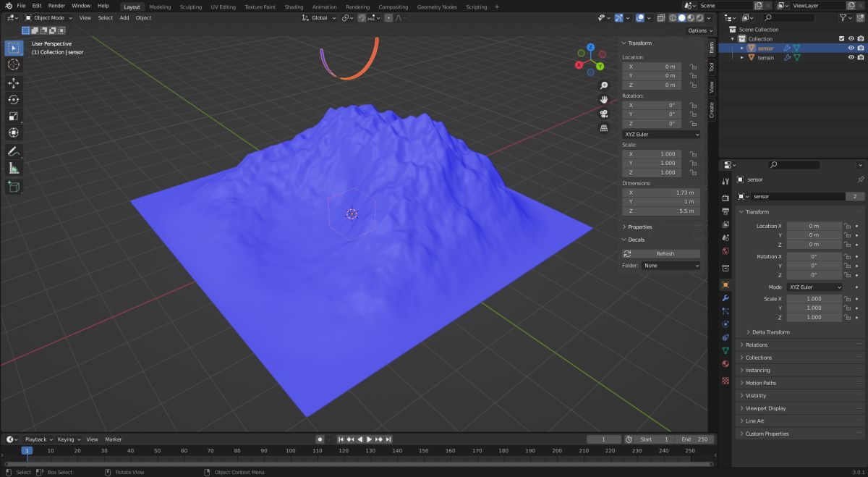The width and height of the screenshot is (868, 477).
Task: Toggle proportional editing button
Action: tap(388, 17)
